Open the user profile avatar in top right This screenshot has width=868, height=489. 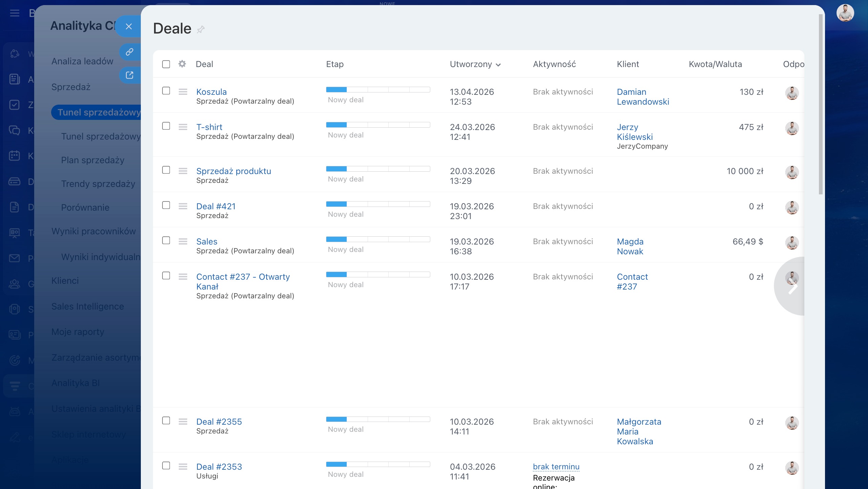pos(845,14)
